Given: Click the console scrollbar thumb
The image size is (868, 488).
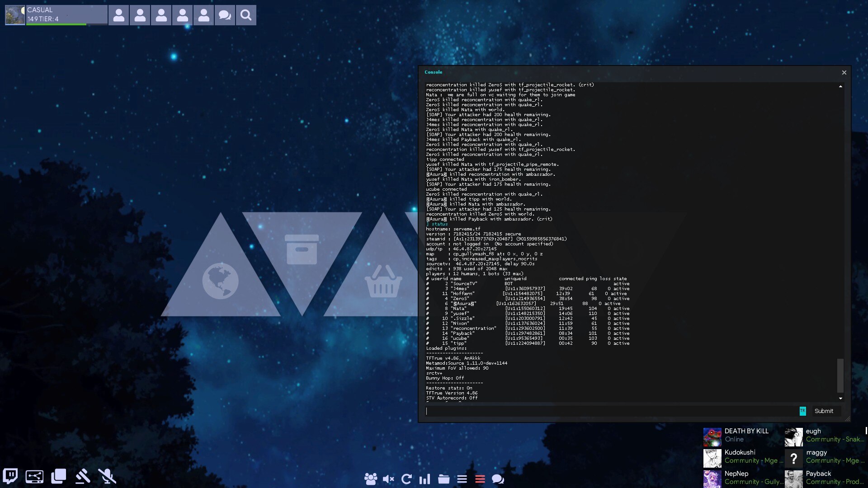Looking at the screenshot, I should coord(840,375).
